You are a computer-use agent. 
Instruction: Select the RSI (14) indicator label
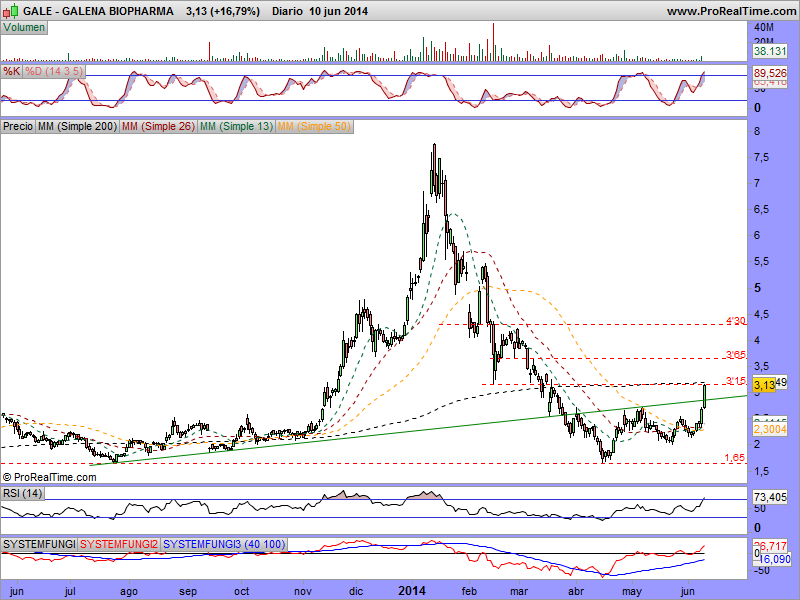pos(22,493)
